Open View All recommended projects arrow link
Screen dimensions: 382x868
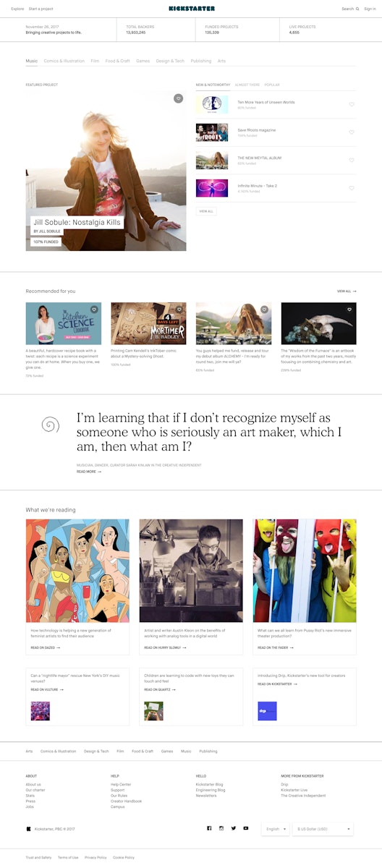coord(347,291)
